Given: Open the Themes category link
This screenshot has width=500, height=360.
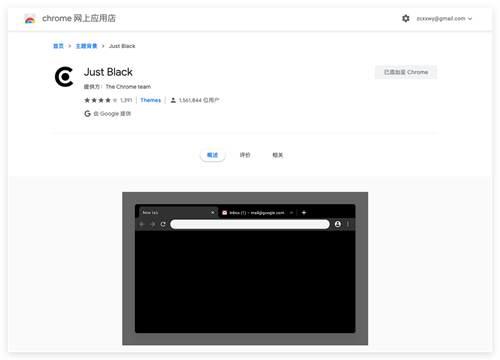Looking at the screenshot, I should pyautogui.click(x=151, y=100).
